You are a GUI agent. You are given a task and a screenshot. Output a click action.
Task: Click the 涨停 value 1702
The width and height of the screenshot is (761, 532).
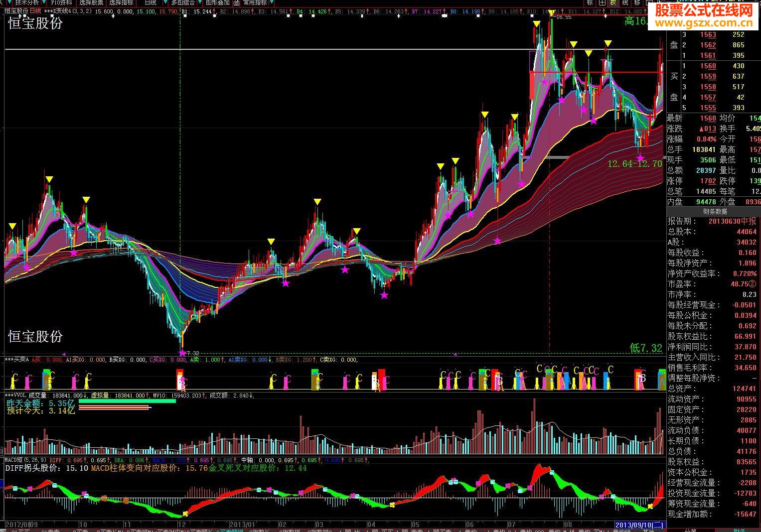(x=708, y=181)
